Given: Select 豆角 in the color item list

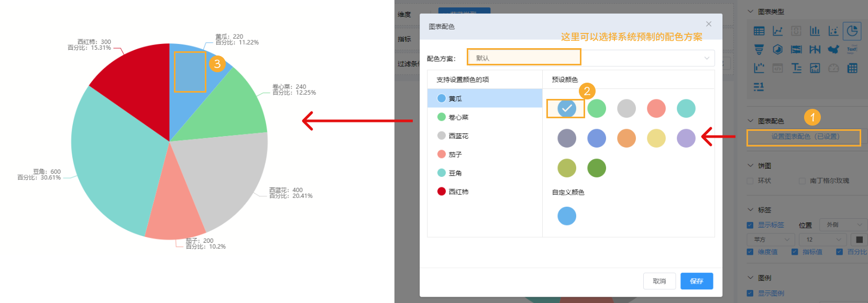Looking at the screenshot, I should pyautogui.click(x=485, y=173).
